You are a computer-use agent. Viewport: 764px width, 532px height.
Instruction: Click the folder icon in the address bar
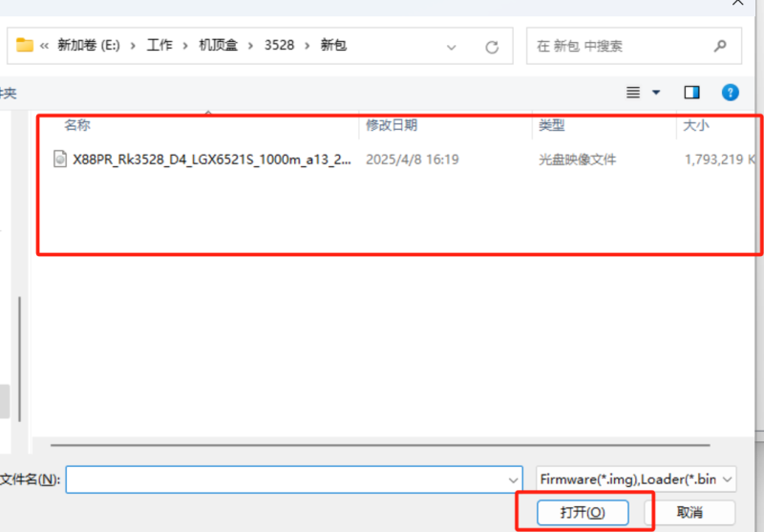25,46
